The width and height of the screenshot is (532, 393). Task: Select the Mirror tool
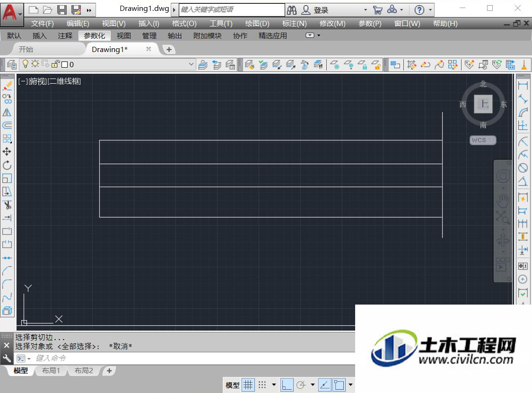click(7, 113)
